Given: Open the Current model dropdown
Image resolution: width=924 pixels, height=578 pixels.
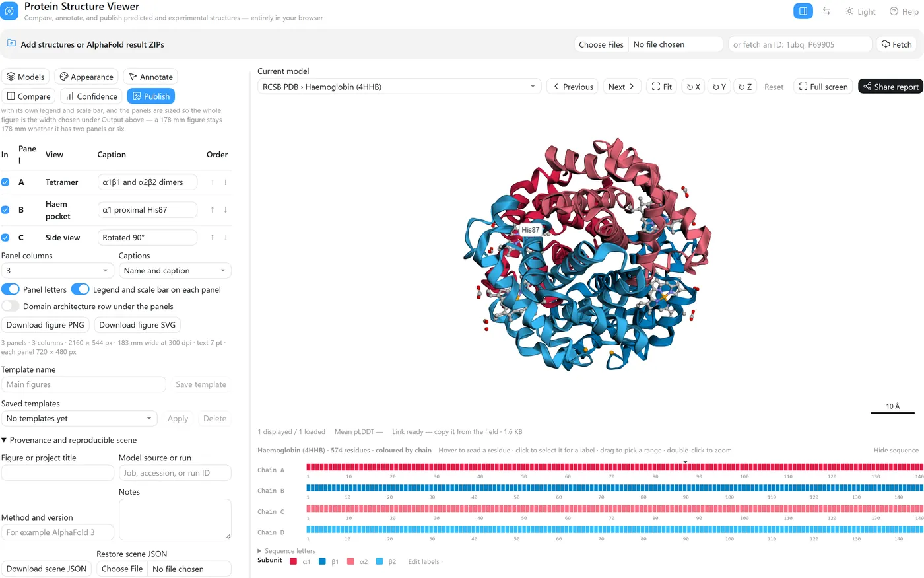Looking at the screenshot, I should click(x=399, y=87).
